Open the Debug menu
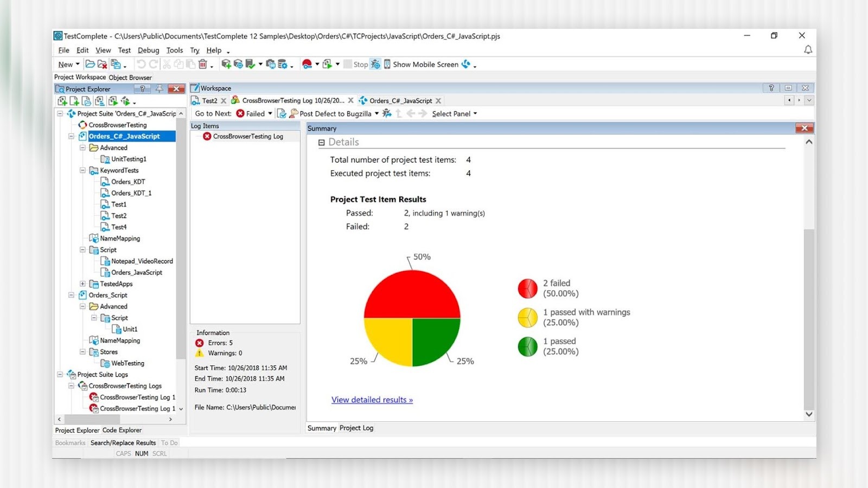This screenshot has height=488, width=868. click(x=148, y=50)
